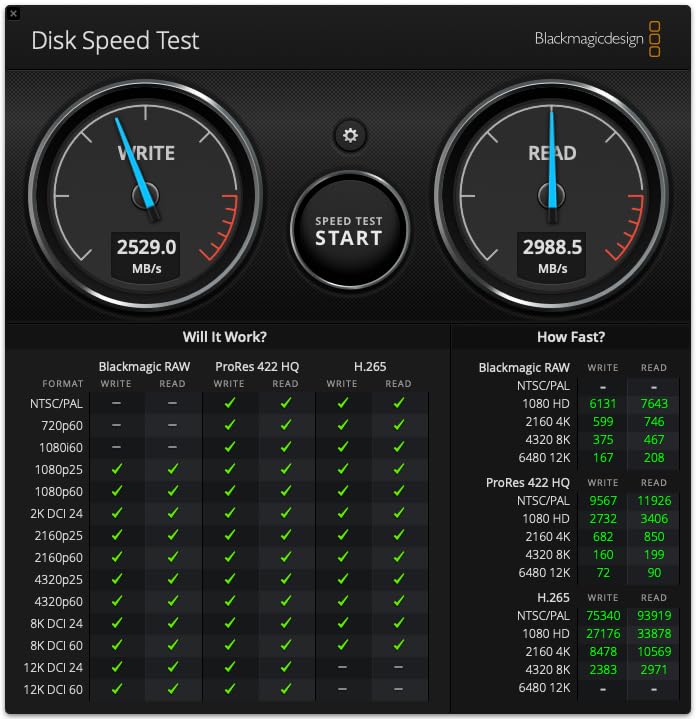
Task: Click ProRes 1080 HD write value 2732
Action: click(x=603, y=519)
